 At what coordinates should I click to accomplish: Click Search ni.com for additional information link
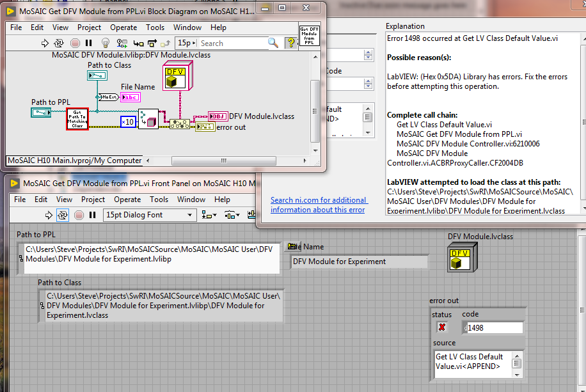(x=319, y=205)
